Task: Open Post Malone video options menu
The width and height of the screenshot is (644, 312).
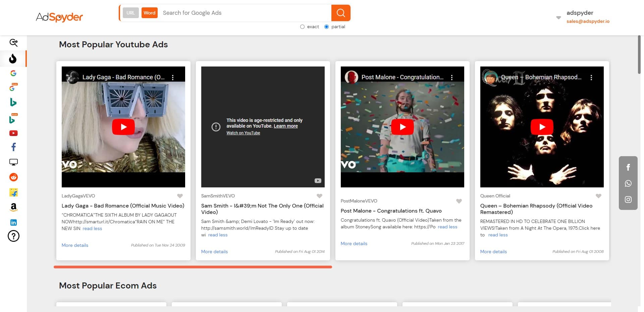Action: pyautogui.click(x=452, y=78)
